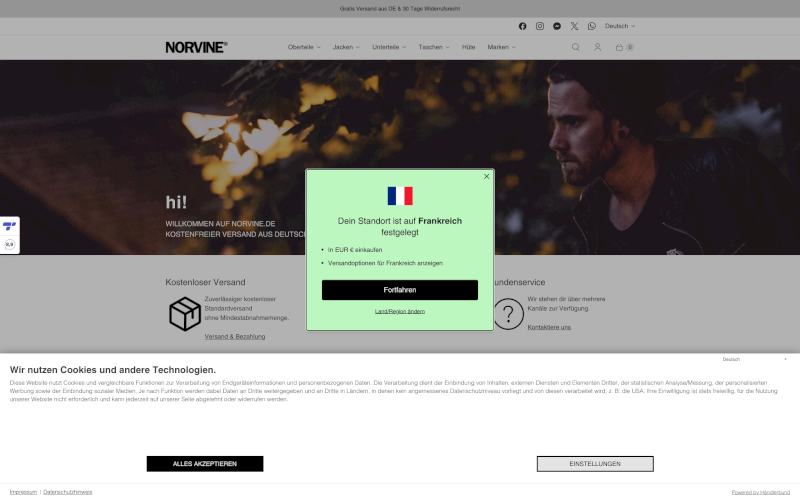Open the Marken menu
This screenshot has width=800, height=500.
click(502, 47)
